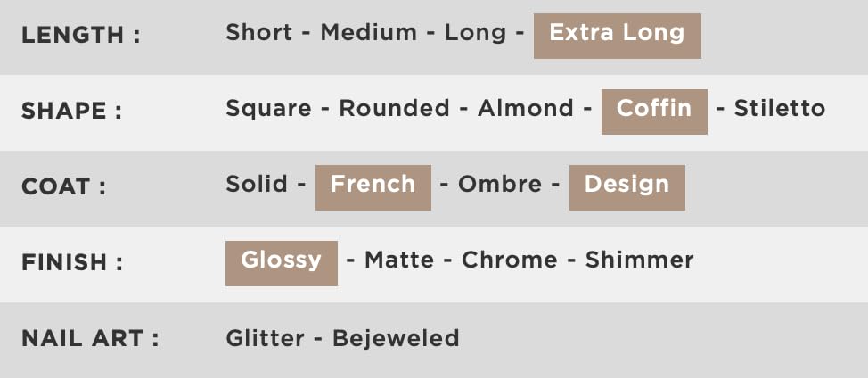
Task: Choose Medium nail length
Action: pos(369,33)
